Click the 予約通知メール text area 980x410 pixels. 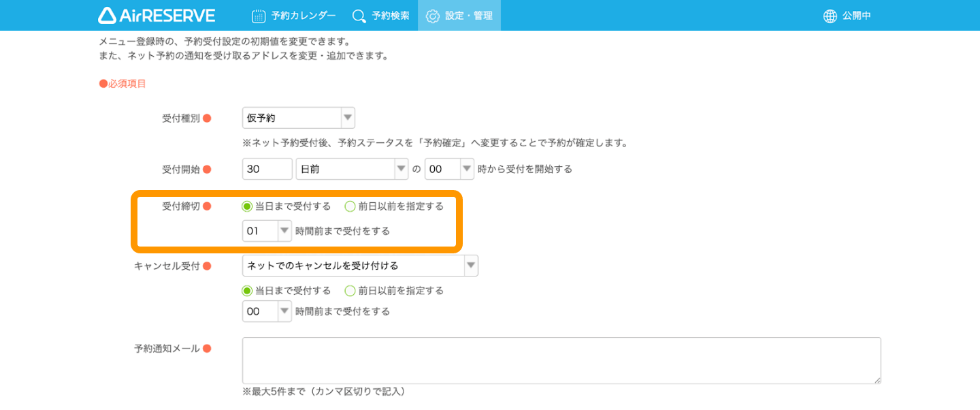pyautogui.click(x=561, y=360)
